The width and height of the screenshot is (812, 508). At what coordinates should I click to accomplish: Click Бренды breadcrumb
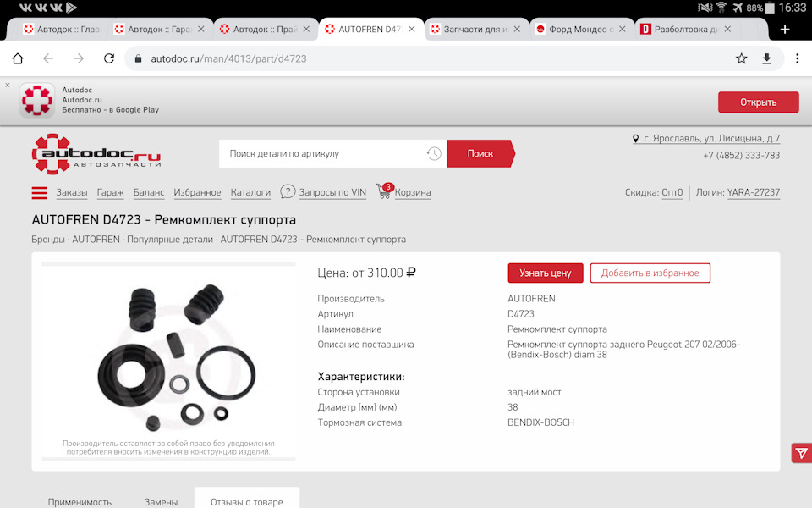[x=48, y=240]
